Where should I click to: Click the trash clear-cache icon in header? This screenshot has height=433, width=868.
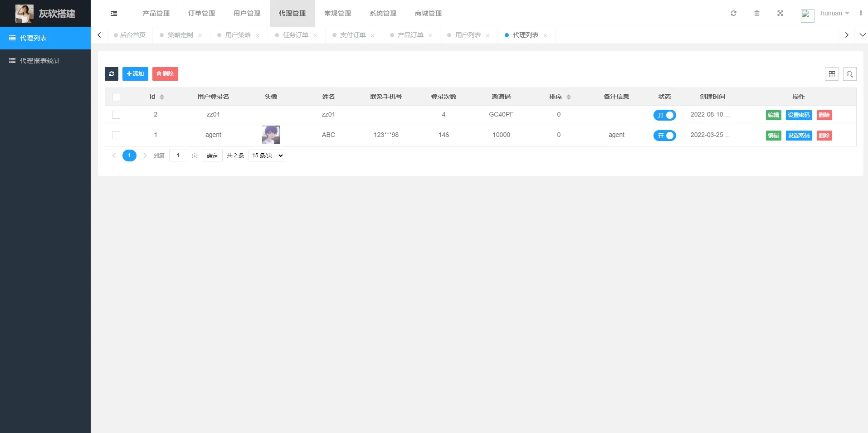tap(757, 13)
